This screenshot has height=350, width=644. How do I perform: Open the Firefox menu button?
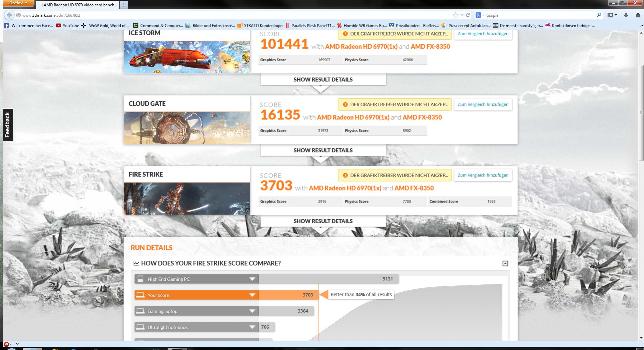[x=18, y=3]
